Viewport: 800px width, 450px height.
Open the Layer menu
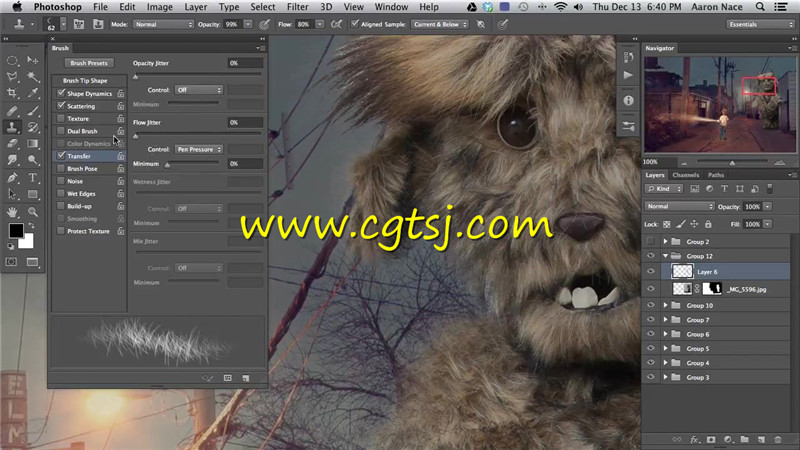coord(196,7)
